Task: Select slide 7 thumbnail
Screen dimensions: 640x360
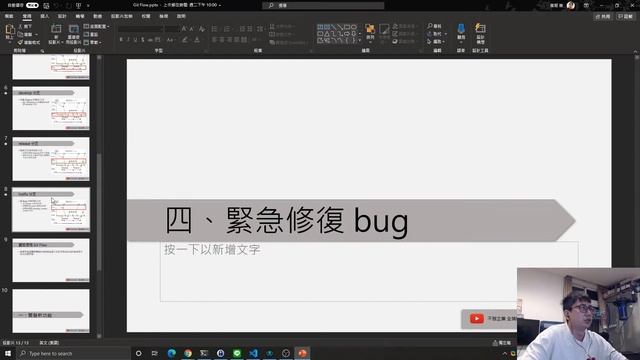Action: [51, 159]
